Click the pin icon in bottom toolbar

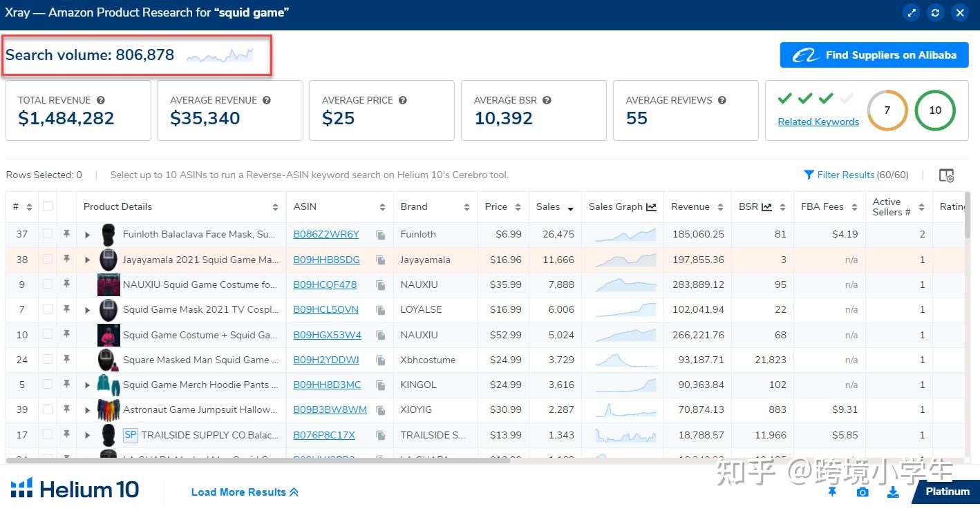832,492
